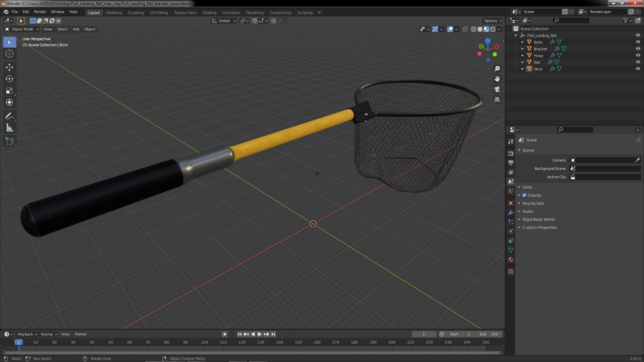Toggle camera view in viewport
Viewport: 644px width, 362px height.
pyautogui.click(x=497, y=89)
